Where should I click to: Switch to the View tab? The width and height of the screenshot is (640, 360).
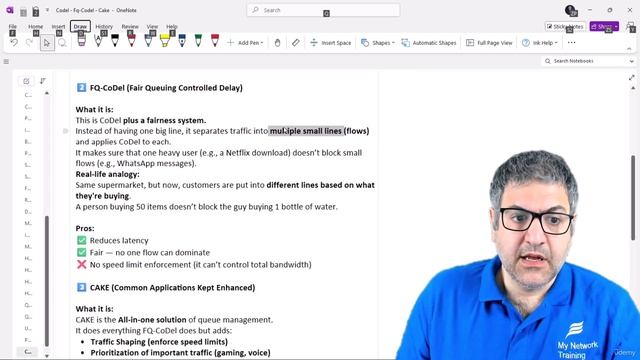click(x=152, y=27)
